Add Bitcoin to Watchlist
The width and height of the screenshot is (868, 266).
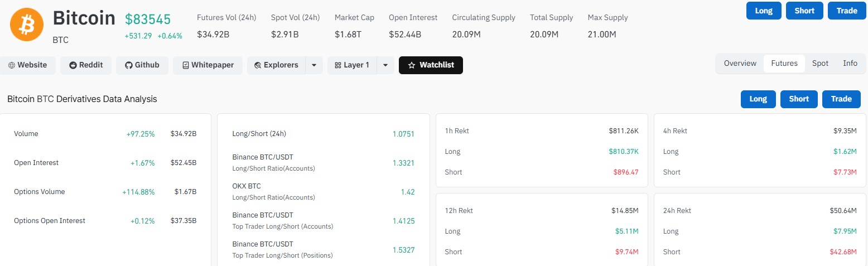coord(431,65)
